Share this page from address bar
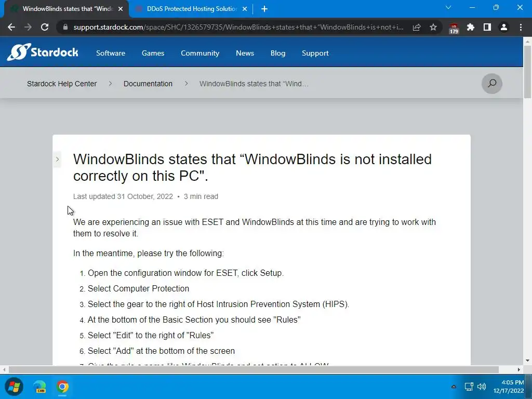This screenshot has height=399, width=532. pyautogui.click(x=417, y=27)
